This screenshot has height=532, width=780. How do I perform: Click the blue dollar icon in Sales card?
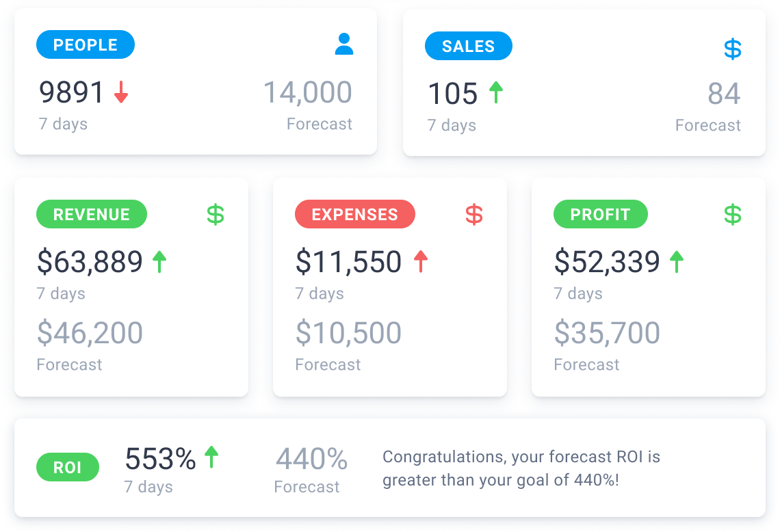(x=732, y=49)
